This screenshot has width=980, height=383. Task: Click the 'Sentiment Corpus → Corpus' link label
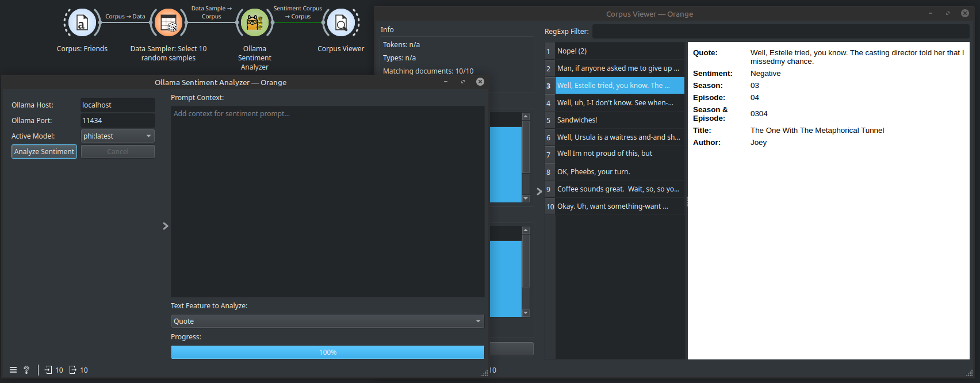pyautogui.click(x=298, y=13)
